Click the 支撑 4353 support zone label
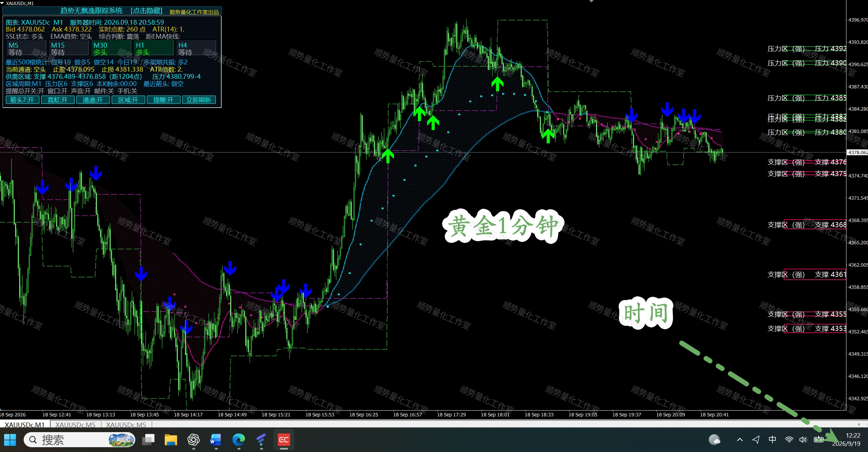 click(x=830, y=329)
